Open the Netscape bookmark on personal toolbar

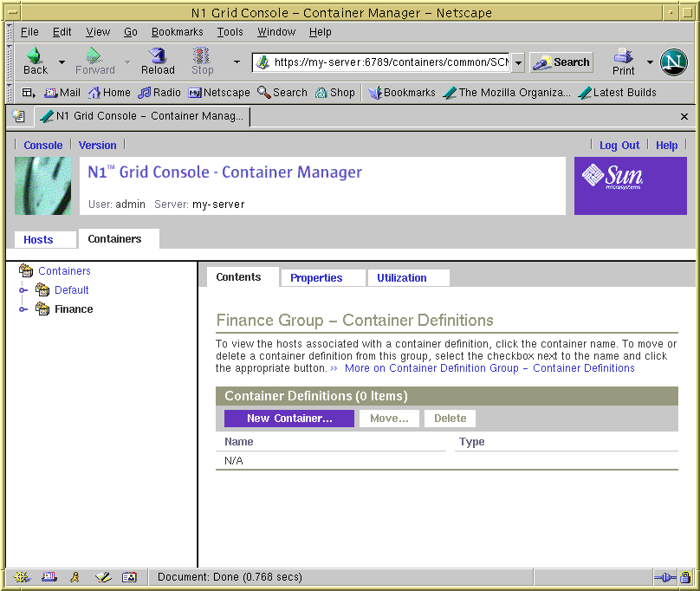pyautogui.click(x=218, y=93)
